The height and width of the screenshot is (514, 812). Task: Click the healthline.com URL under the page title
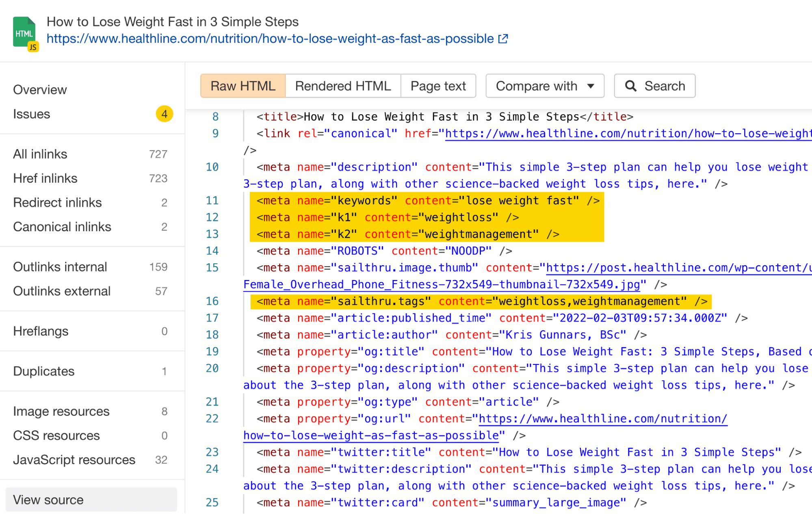point(268,39)
